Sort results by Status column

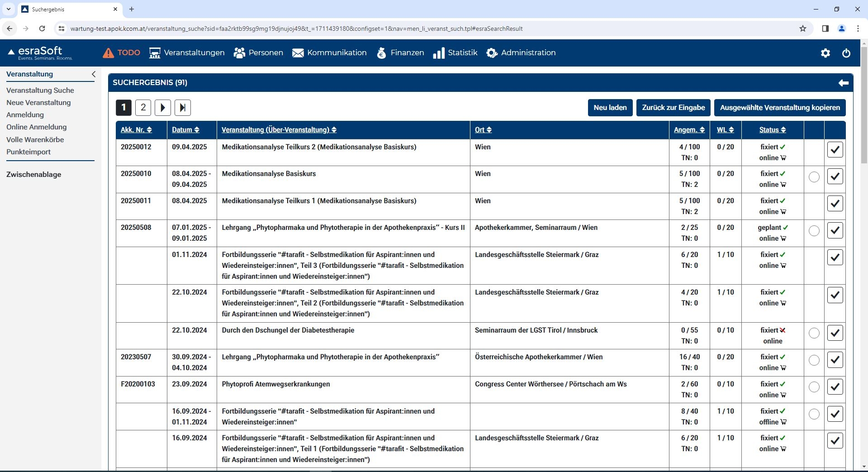click(773, 130)
